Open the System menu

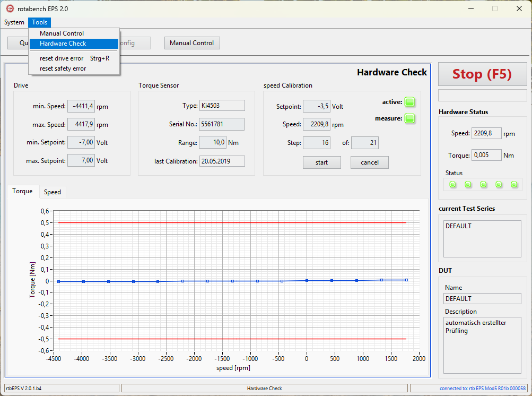click(x=13, y=22)
